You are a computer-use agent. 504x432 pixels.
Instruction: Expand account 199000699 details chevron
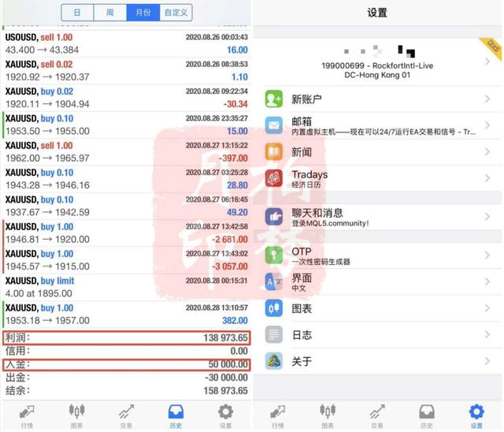coord(487,61)
